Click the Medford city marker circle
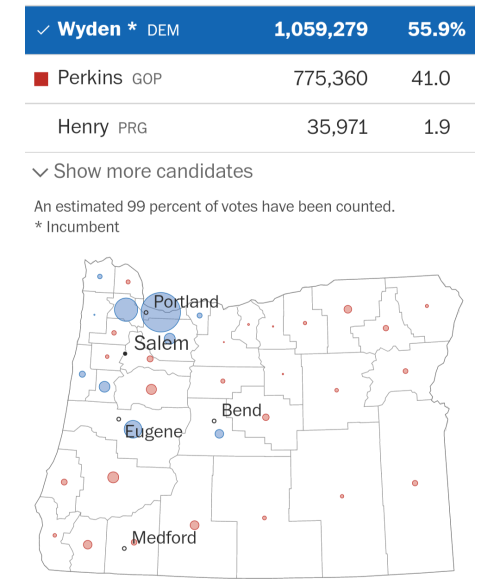The width and height of the screenshot is (500, 585). (124, 548)
